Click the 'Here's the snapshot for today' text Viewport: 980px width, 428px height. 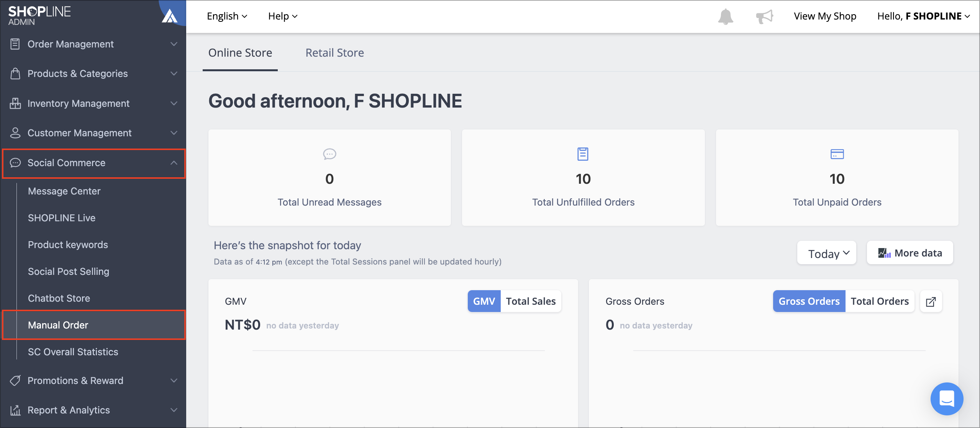pyautogui.click(x=287, y=245)
